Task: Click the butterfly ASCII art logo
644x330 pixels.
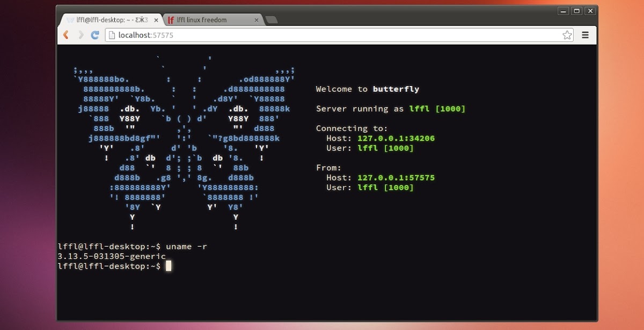Action: [x=184, y=144]
